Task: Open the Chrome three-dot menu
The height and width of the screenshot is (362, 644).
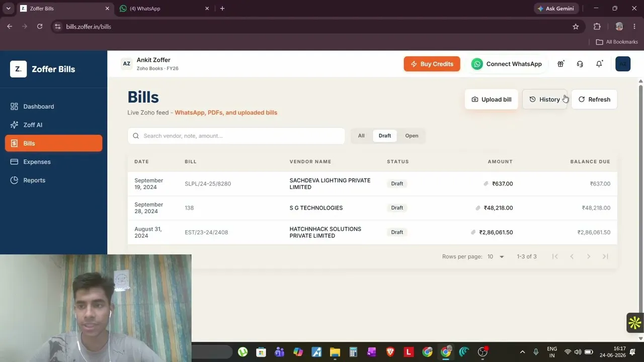Action: (634, 26)
